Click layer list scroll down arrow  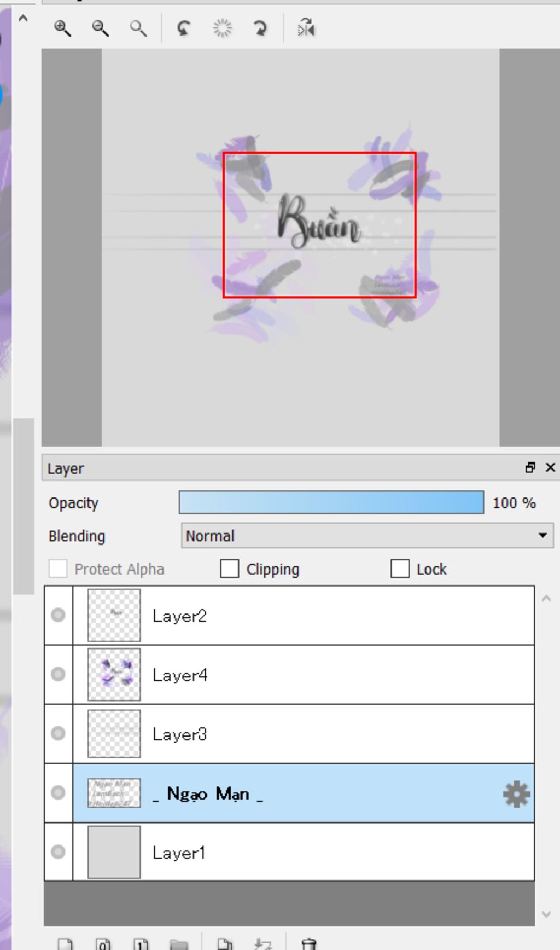coord(546,914)
